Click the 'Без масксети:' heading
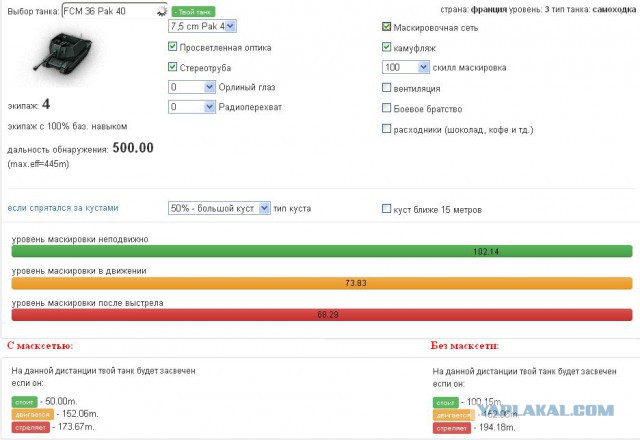 pyautogui.click(x=464, y=346)
